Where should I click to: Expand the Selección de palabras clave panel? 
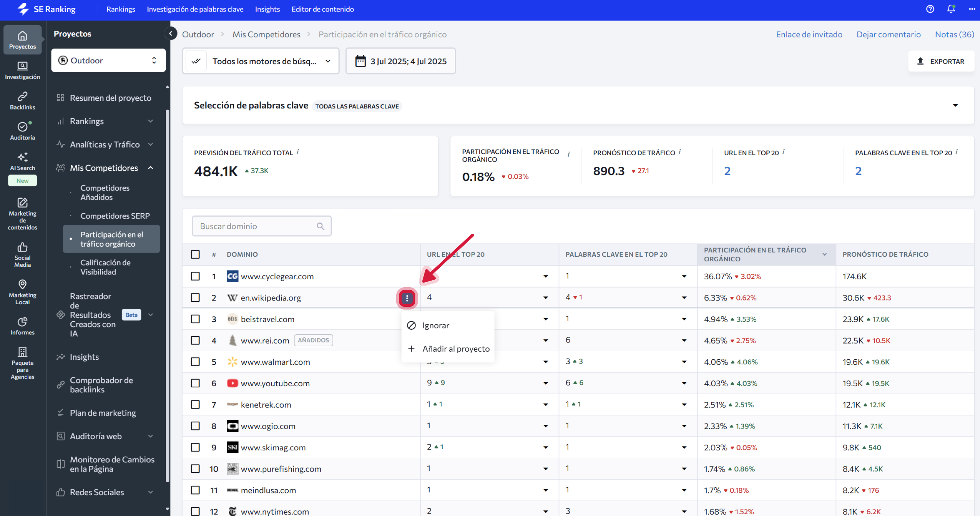955,105
